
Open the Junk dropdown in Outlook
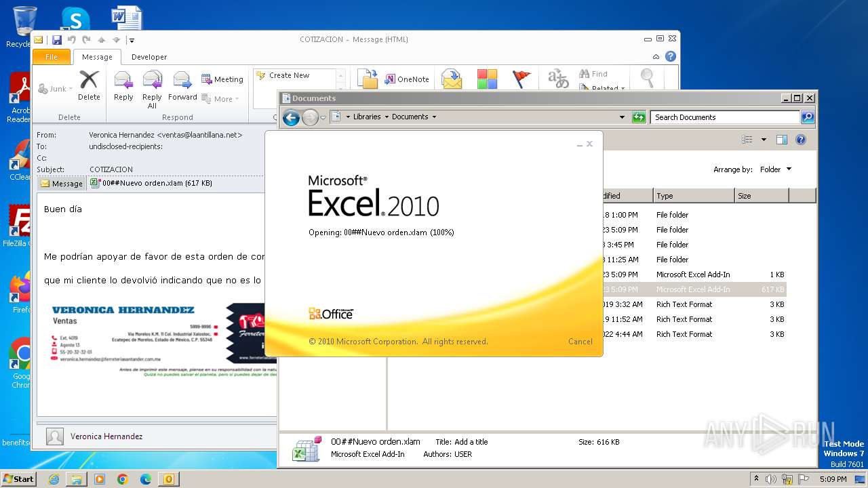[55, 89]
